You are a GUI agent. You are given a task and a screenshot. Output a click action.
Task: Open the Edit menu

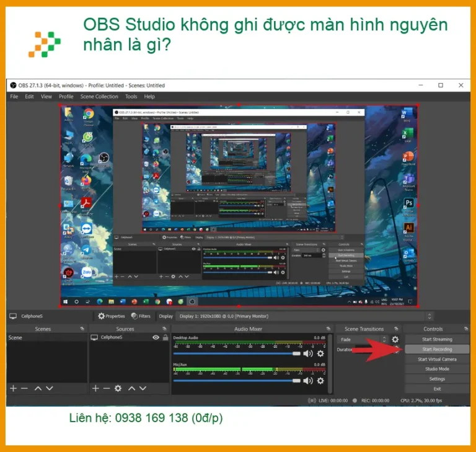coord(29,97)
